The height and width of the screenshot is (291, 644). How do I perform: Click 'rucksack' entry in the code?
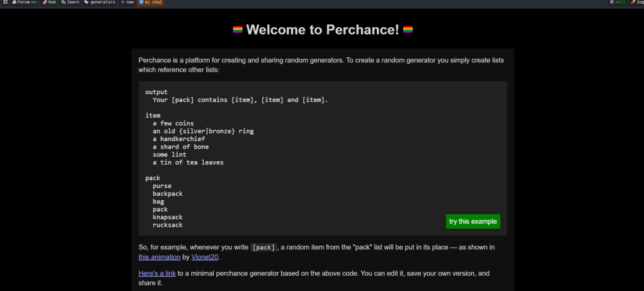(x=167, y=225)
